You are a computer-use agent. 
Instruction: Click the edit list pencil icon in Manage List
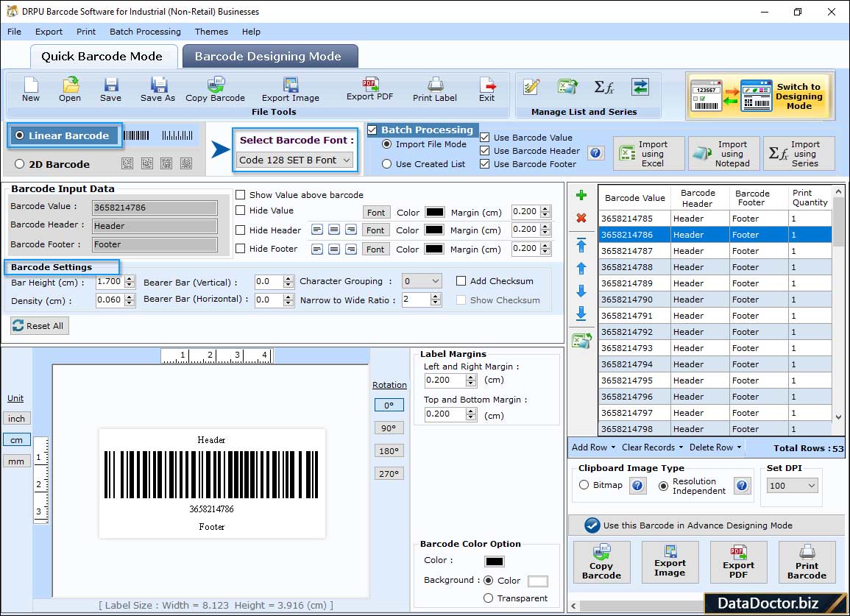531,87
